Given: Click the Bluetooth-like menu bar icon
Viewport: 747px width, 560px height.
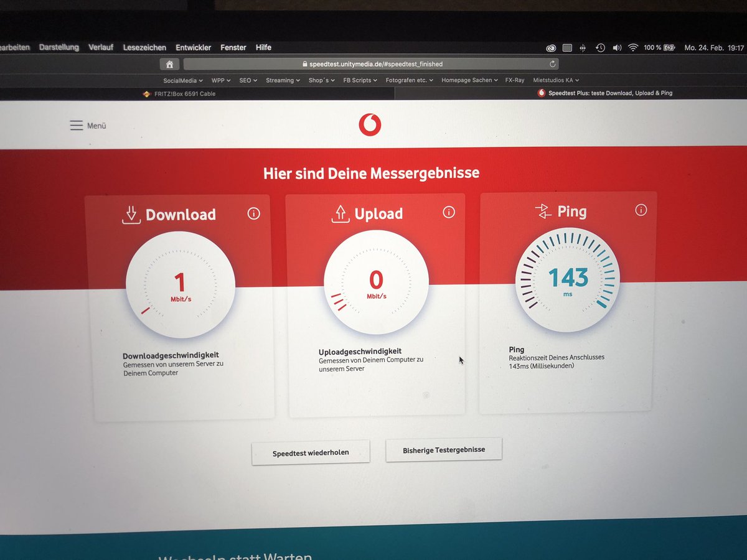Looking at the screenshot, I should click(x=583, y=48).
